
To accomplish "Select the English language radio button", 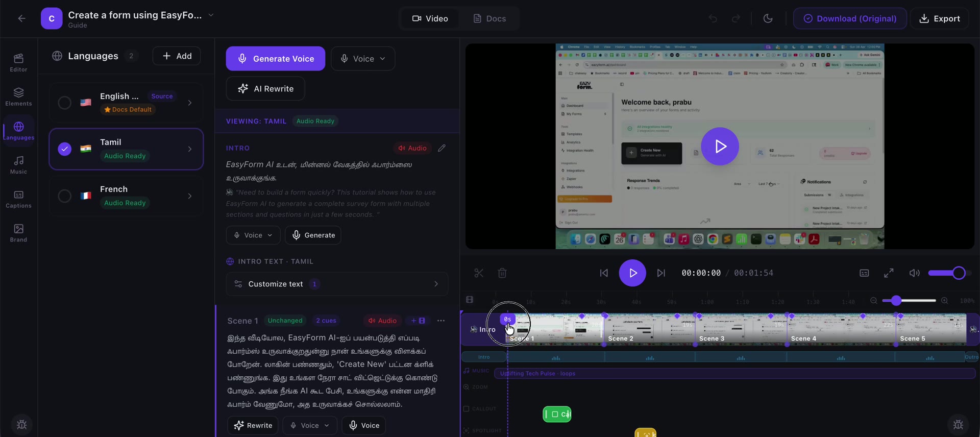I will (64, 103).
